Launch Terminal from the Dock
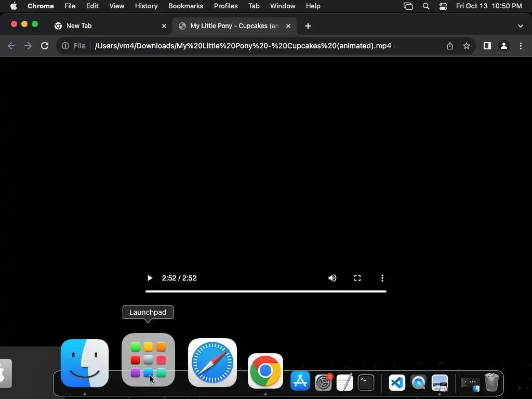 pyautogui.click(x=366, y=383)
